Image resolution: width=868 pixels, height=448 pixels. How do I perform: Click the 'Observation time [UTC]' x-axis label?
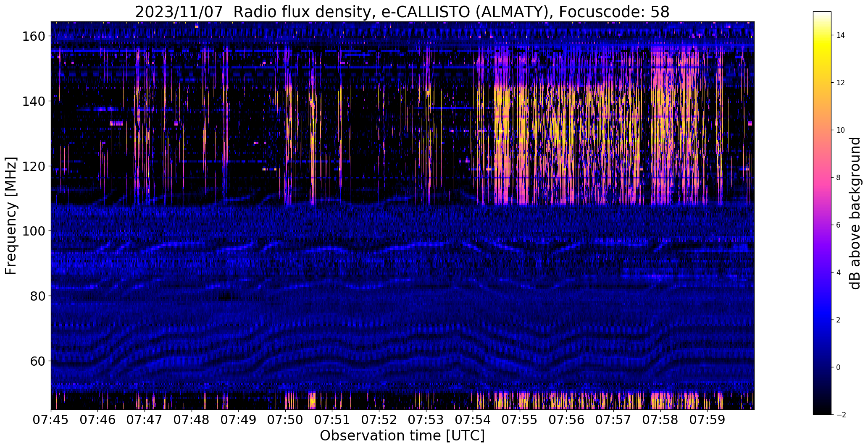(402, 436)
